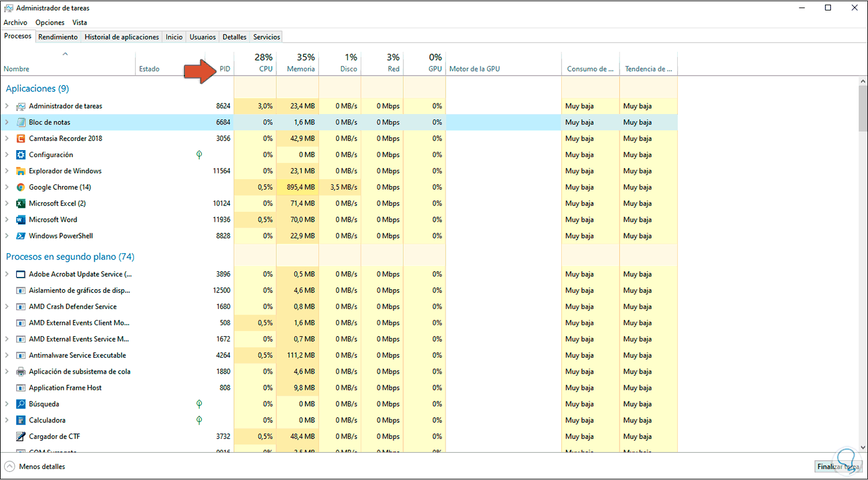Click the Explorador de Windows folder icon
Image resolution: width=868 pixels, height=480 pixels.
click(x=21, y=171)
